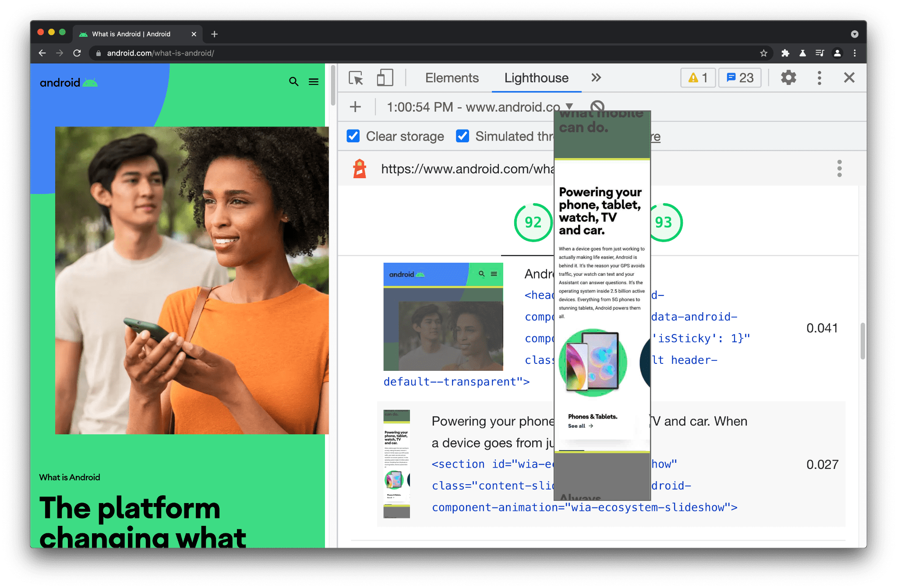Expand the Lighthouse report URL dropdown
The height and width of the screenshot is (588, 897).
[565, 108]
